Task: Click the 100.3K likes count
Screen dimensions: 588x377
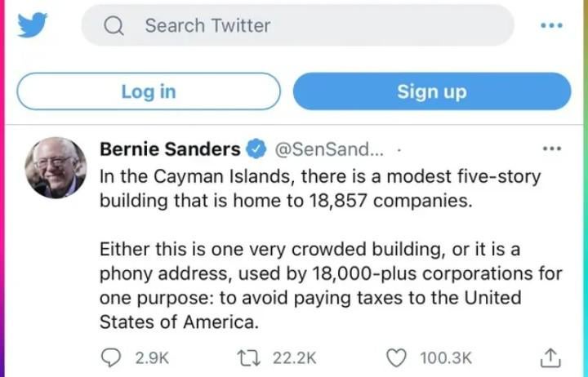Action: 446,357
